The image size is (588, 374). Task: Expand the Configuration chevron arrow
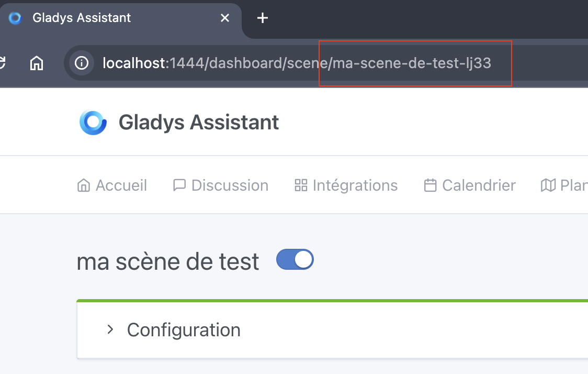click(x=110, y=329)
